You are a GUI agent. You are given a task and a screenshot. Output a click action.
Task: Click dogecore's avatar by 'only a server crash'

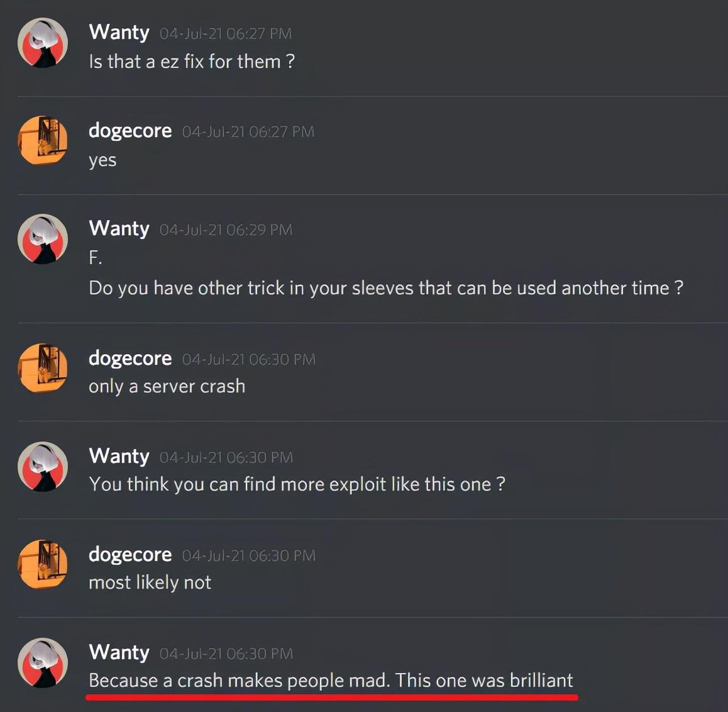(x=43, y=368)
